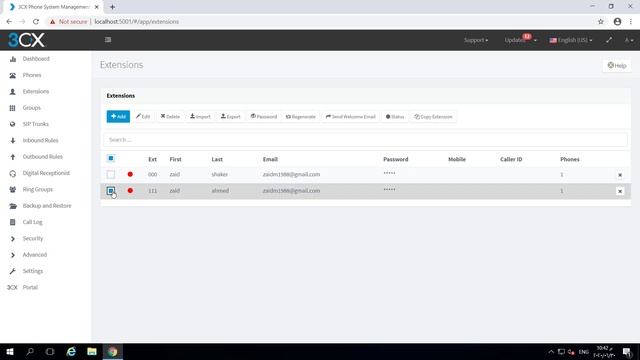Click last name 'shaker' cell
The image size is (640, 360).
[x=220, y=174]
